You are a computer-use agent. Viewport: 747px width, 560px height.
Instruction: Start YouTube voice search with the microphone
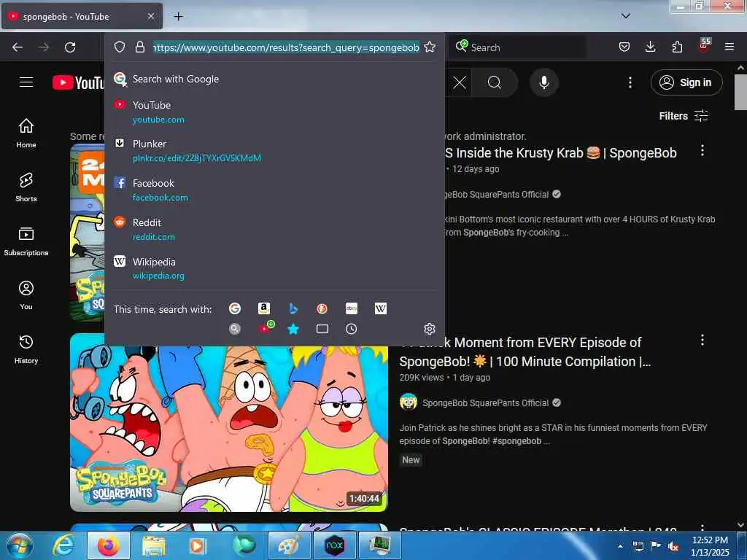click(544, 82)
